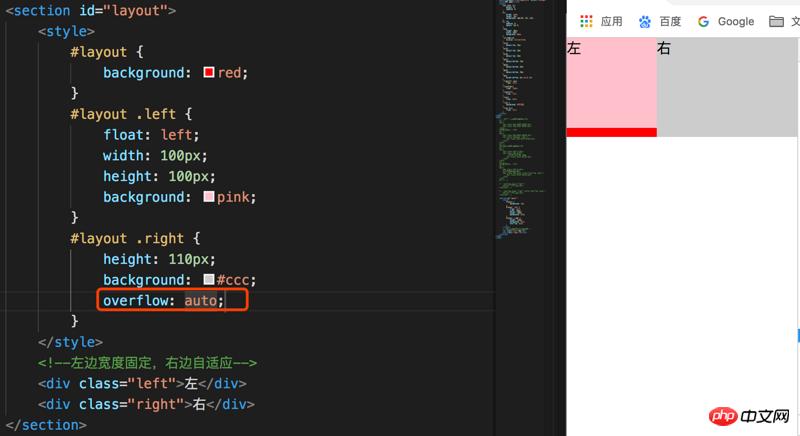
Task: Open the bookmarks folder icon
Action: pyautogui.click(x=776, y=21)
